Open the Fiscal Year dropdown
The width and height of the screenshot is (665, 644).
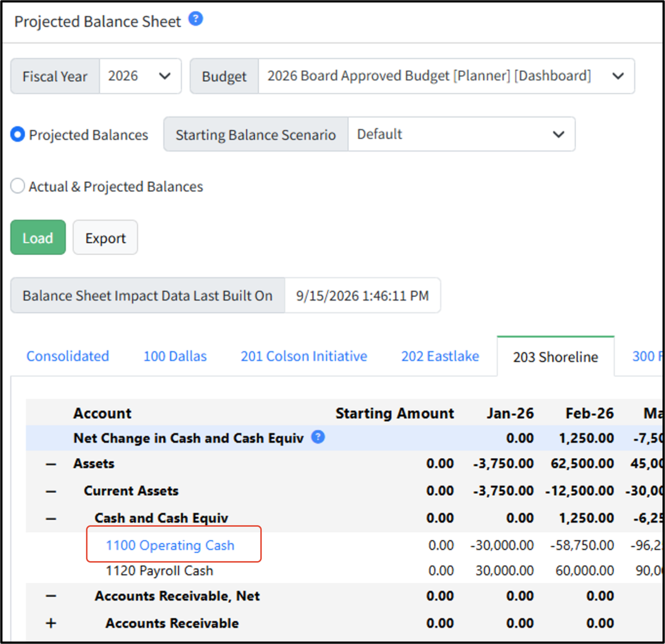coord(140,76)
